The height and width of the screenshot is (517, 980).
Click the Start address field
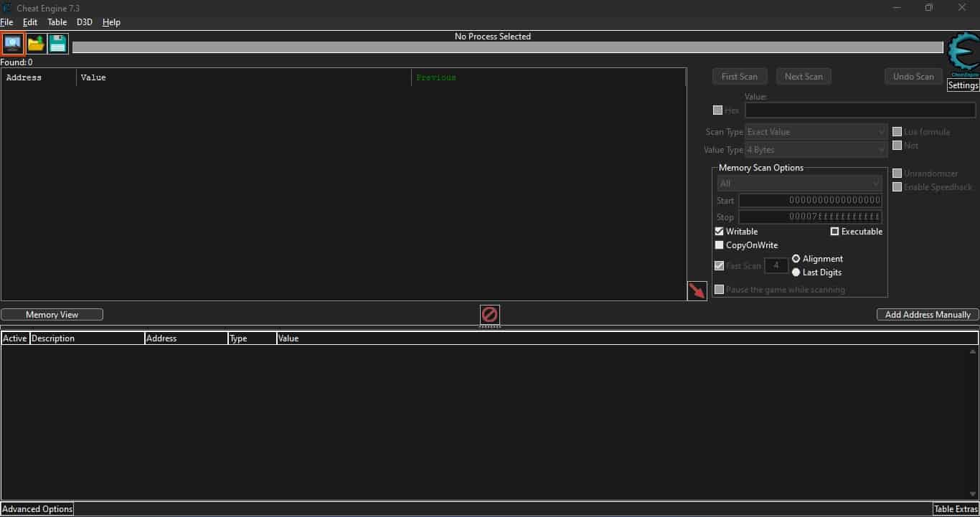tap(810, 201)
